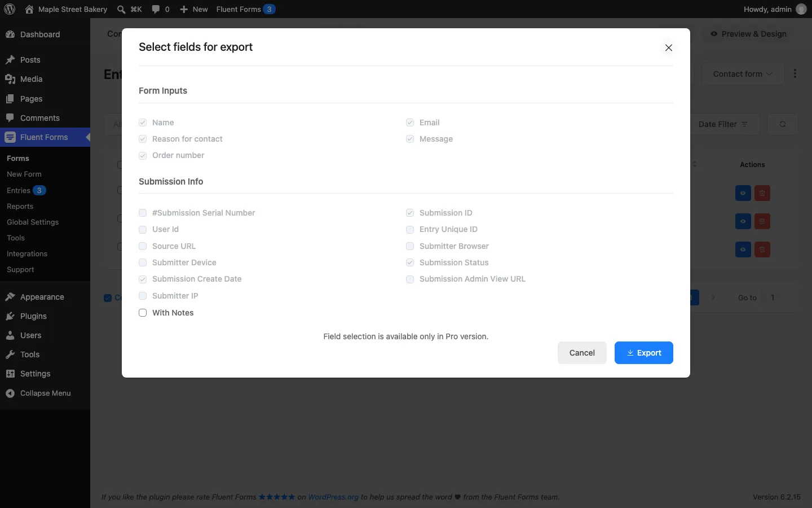812x508 pixels.
Task: Tick the With Notes checkbox
Action: pos(143,313)
